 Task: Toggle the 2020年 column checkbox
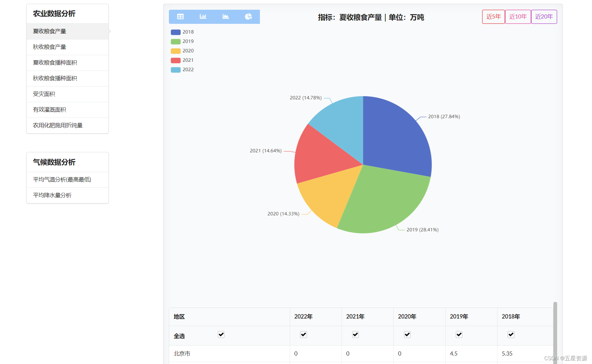point(407,335)
